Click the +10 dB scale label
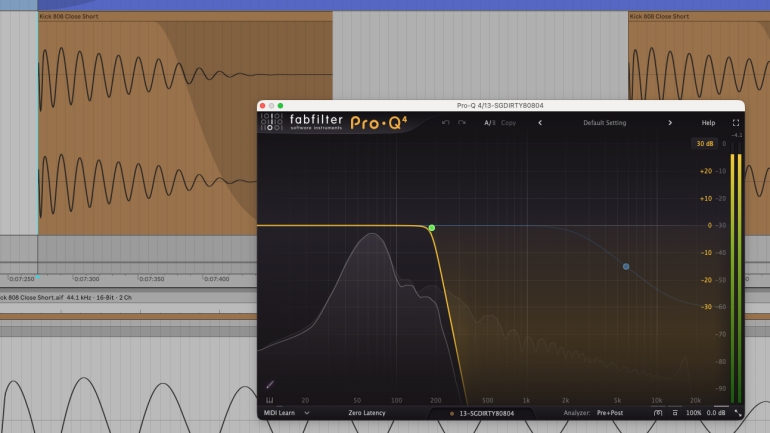Screen dimensions: 770x433 click(x=706, y=198)
